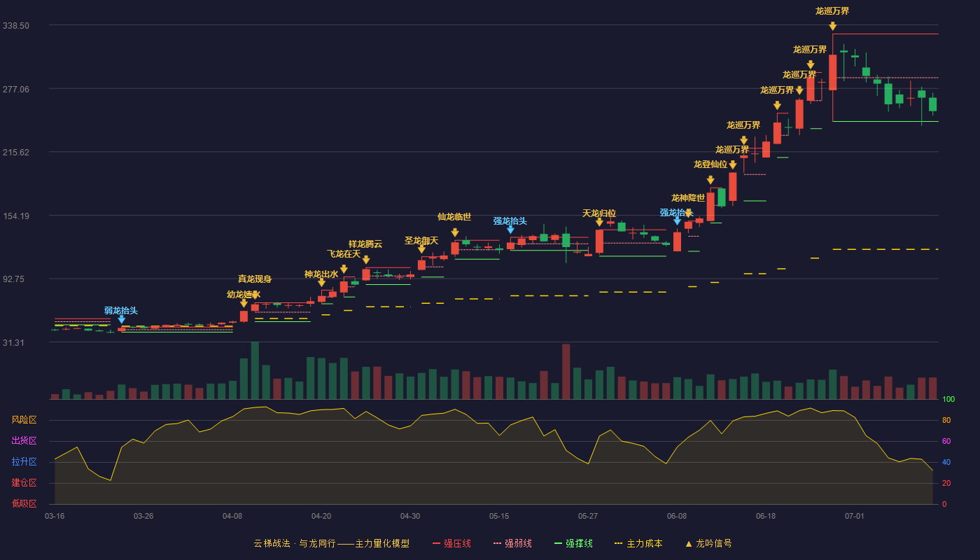Click the 低吸区 zone label
The height and width of the screenshot is (560, 980).
pos(24,503)
